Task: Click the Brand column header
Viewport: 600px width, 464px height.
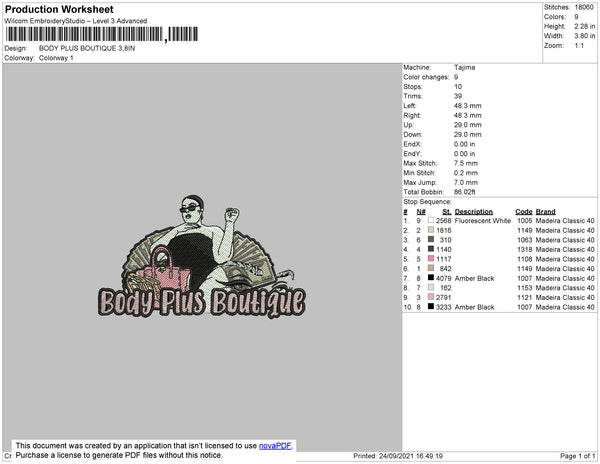Action: point(546,212)
